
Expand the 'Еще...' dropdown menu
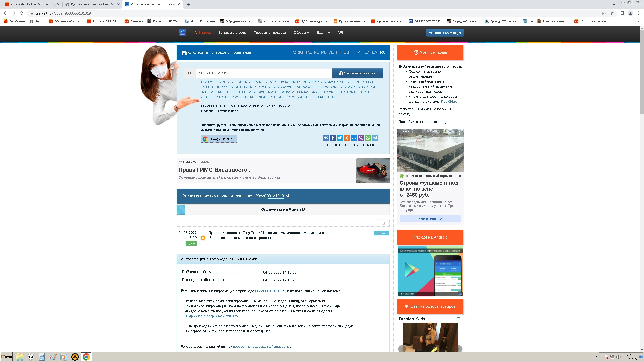pos(323,33)
